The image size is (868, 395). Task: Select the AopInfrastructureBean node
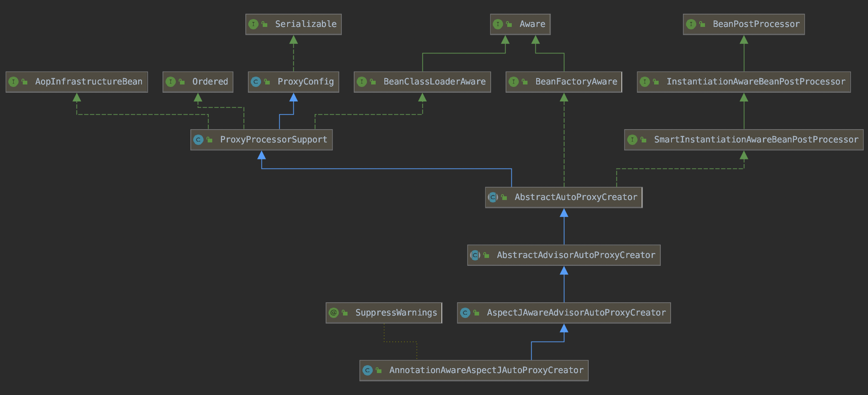[89, 82]
